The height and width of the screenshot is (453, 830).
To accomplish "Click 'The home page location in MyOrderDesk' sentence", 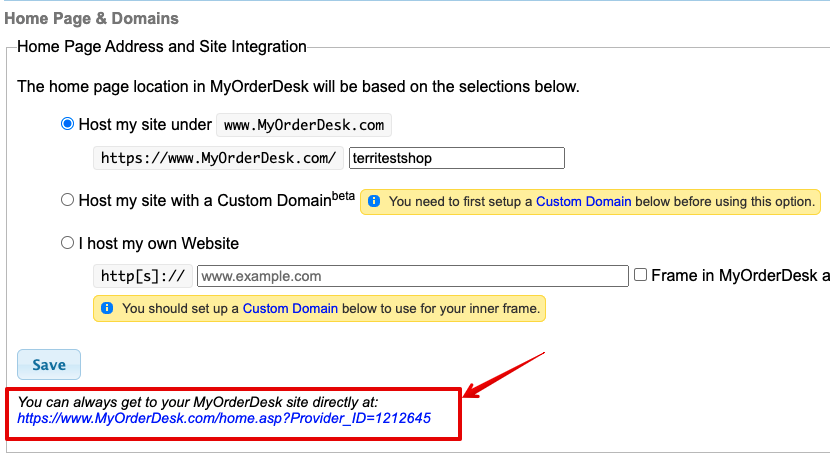I will [x=298, y=86].
